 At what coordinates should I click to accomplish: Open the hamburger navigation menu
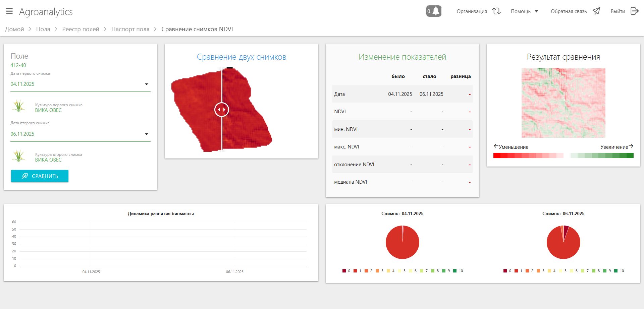9,11
